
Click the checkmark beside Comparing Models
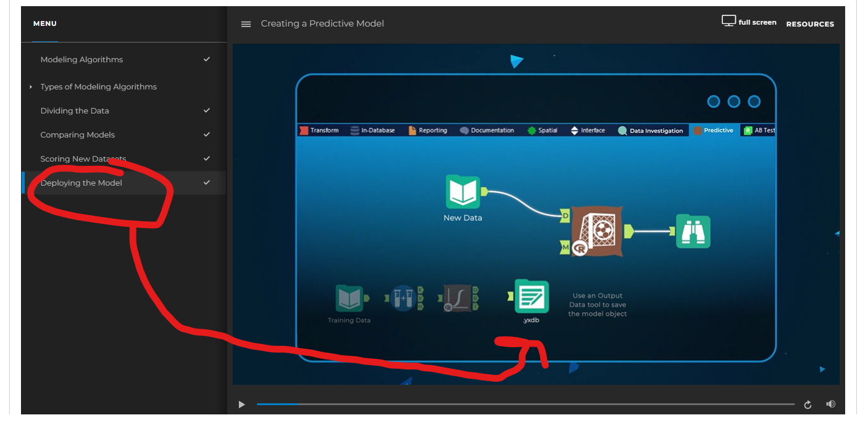207,134
